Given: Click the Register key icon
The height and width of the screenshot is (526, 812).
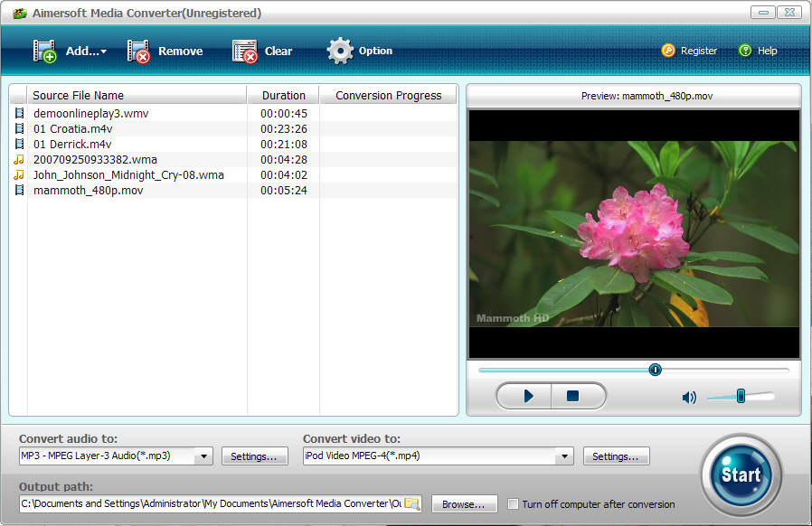Looking at the screenshot, I should click(668, 51).
